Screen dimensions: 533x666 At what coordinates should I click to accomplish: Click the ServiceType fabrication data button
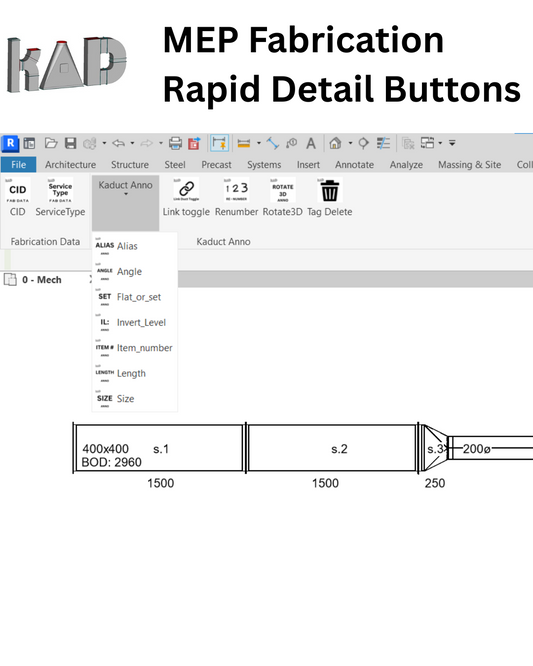click(x=60, y=197)
